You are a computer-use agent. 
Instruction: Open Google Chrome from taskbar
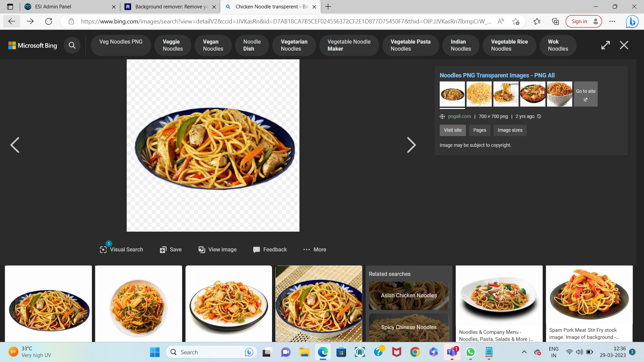tap(415, 352)
